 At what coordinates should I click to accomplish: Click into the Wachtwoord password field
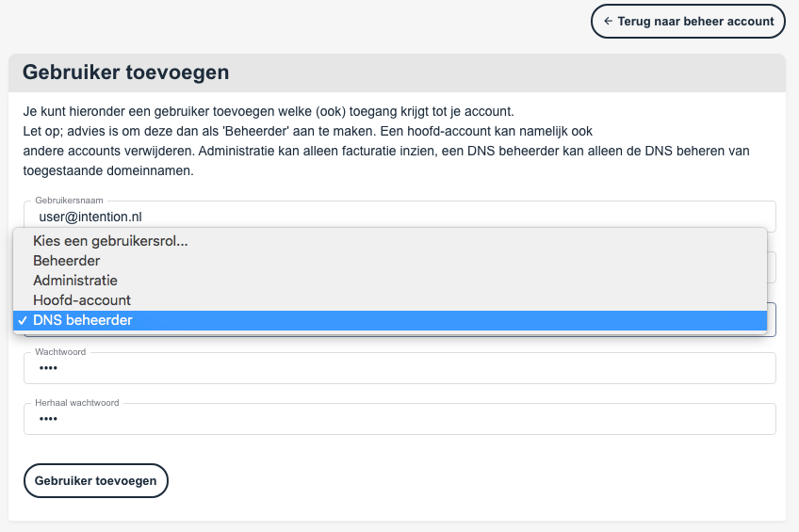point(399,368)
